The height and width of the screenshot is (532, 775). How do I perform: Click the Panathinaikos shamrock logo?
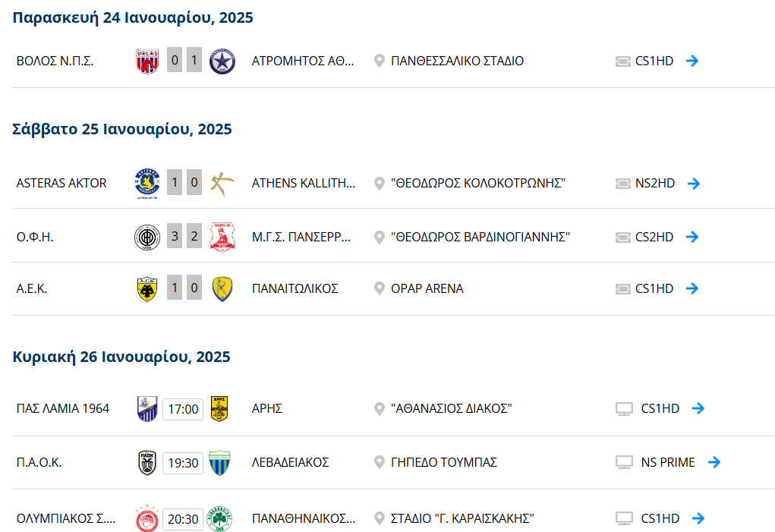pos(219,518)
